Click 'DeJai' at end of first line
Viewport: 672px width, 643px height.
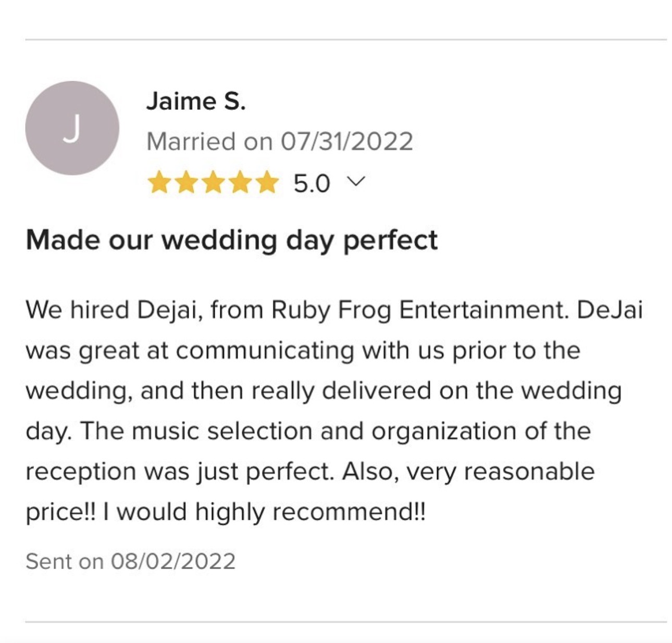coord(610,310)
